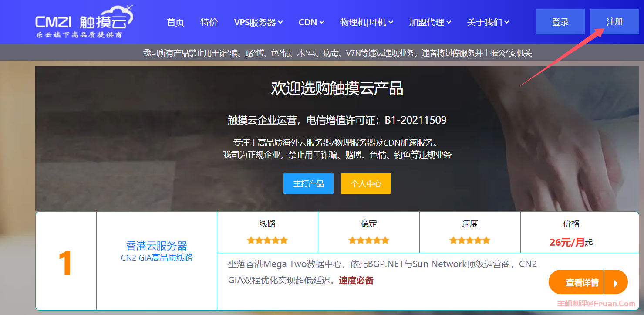This screenshot has width=644, height=315.
Task: Open the 特价 menu item
Action: [209, 22]
